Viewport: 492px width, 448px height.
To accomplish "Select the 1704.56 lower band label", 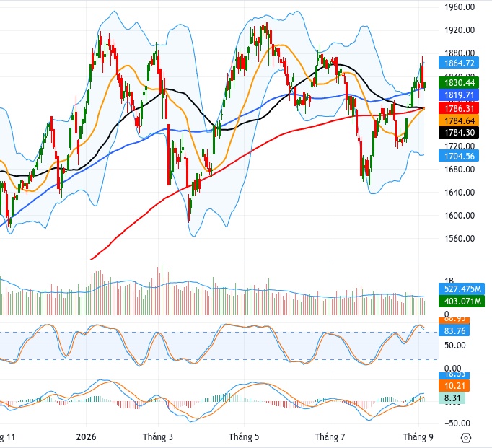I will coord(459,156).
